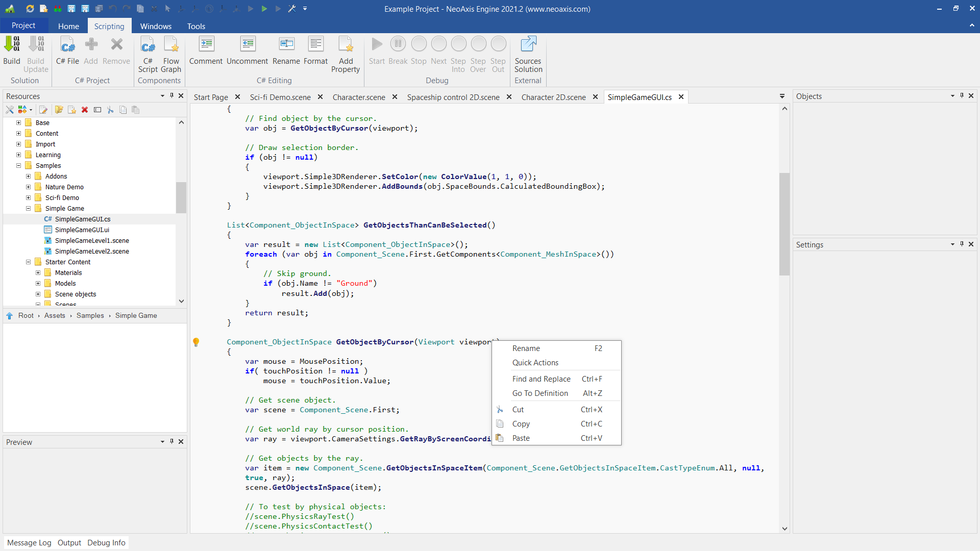Toggle pin on Preview panel
Viewport: 980px width, 551px height.
[x=171, y=441]
